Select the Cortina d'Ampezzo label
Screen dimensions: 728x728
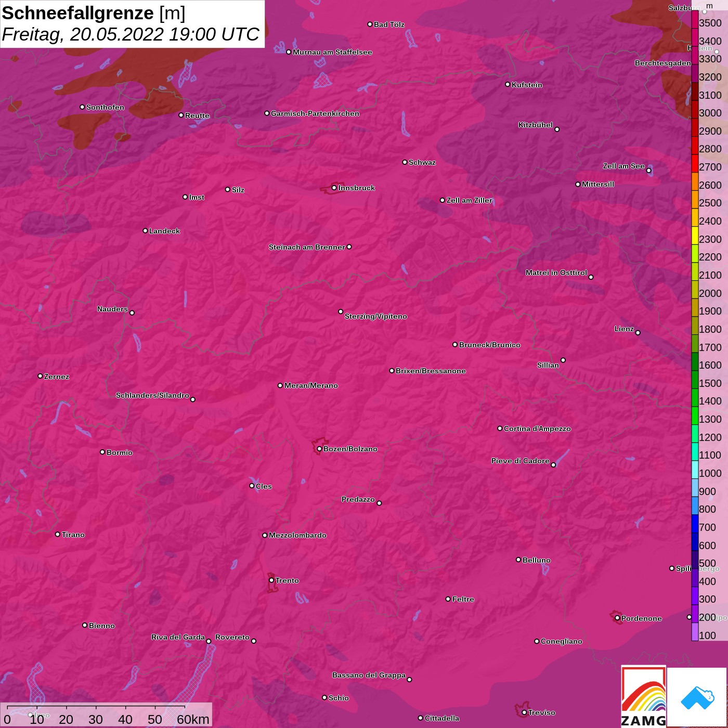pyautogui.click(x=537, y=428)
